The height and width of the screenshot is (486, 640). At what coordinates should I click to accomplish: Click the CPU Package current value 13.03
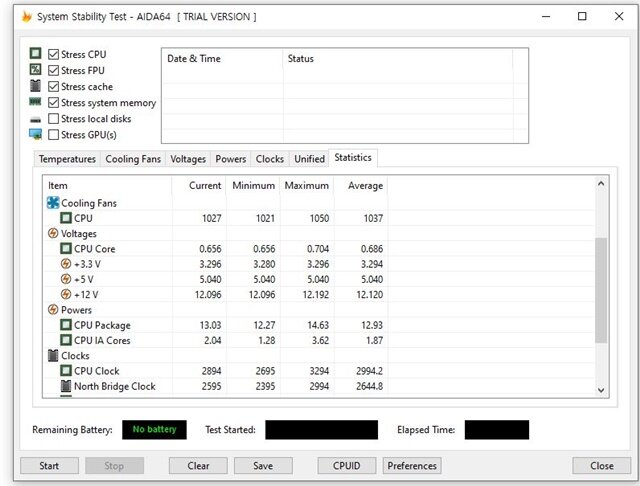210,325
